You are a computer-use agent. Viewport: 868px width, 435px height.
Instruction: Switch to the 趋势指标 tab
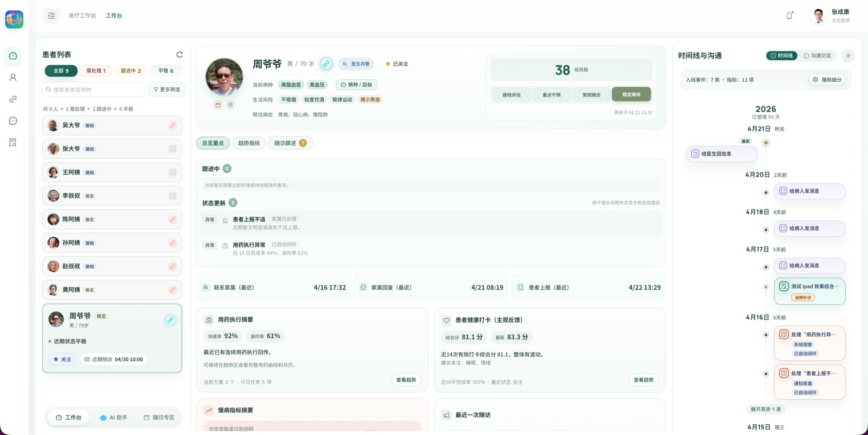pos(249,143)
